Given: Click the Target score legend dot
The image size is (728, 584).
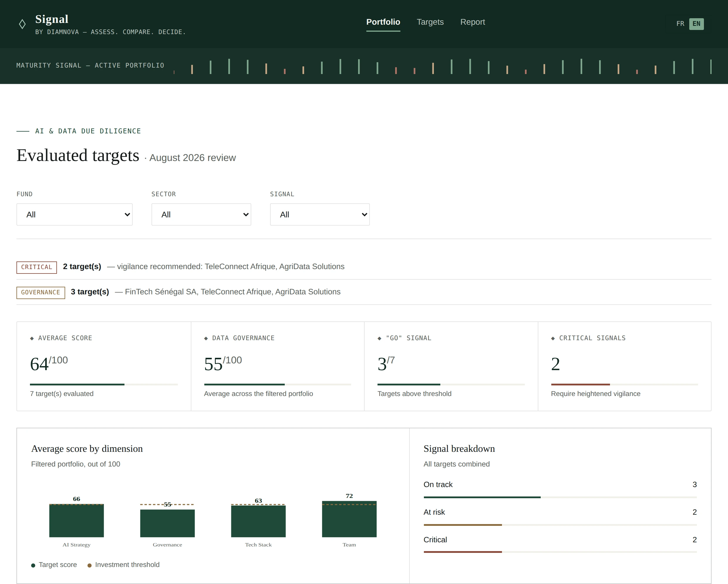Looking at the screenshot, I should [33, 565].
